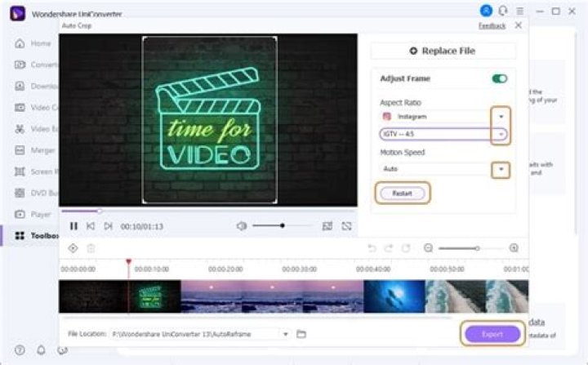Pause the video playback
This screenshot has height=365, width=588.
tap(73, 226)
